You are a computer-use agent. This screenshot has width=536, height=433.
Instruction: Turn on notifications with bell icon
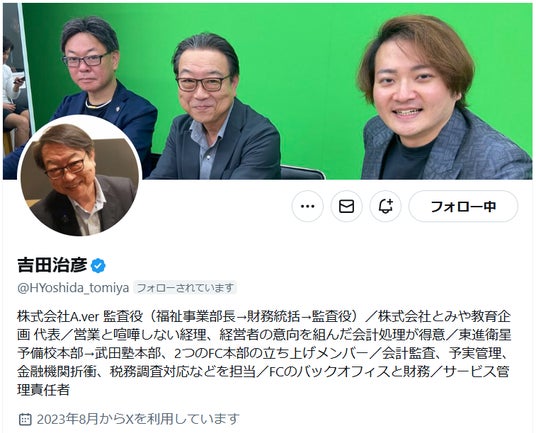tap(386, 206)
